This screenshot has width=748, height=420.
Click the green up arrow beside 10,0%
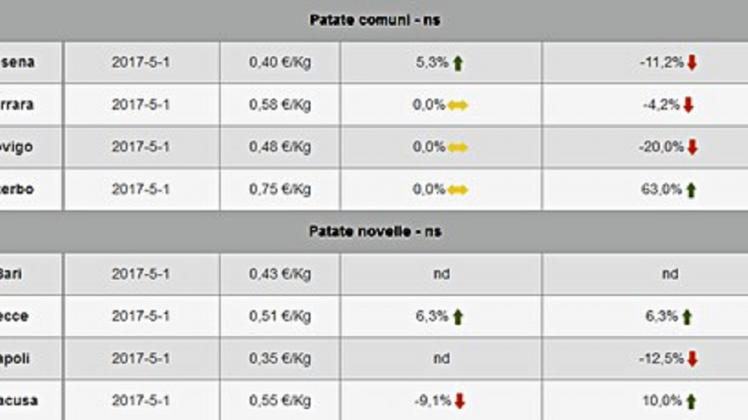click(691, 401)
